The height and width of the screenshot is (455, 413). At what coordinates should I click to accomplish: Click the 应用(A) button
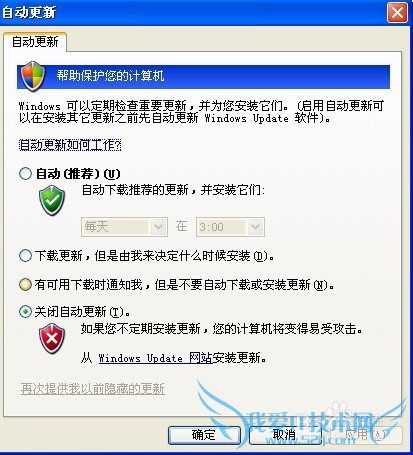pyautogui.click(x=366, y=435)
